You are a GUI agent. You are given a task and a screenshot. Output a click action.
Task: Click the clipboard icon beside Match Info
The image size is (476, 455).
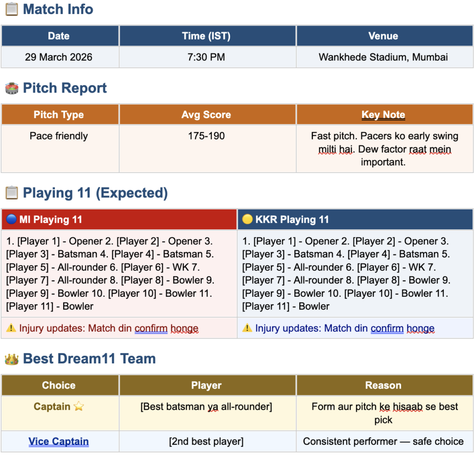(x=12, y=9)
